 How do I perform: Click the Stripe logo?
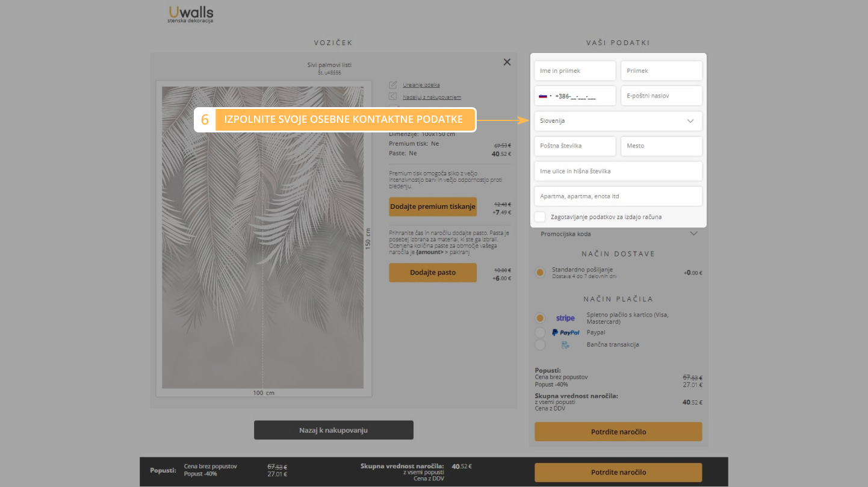coord(565,318)
